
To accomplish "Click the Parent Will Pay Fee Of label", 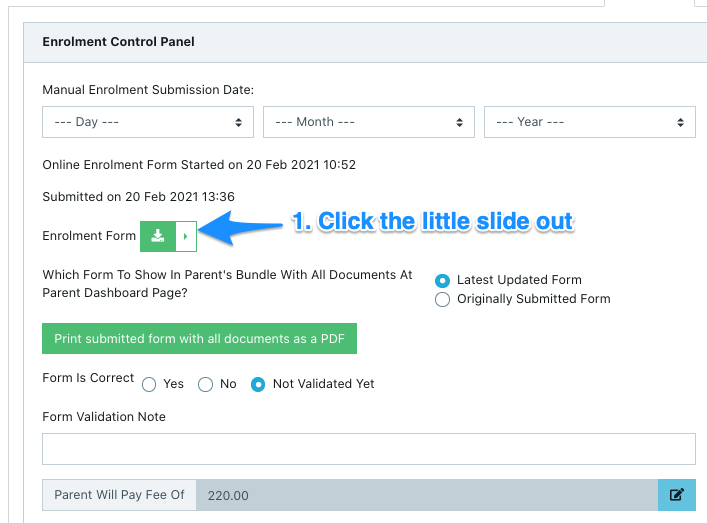I will point(119,494).
